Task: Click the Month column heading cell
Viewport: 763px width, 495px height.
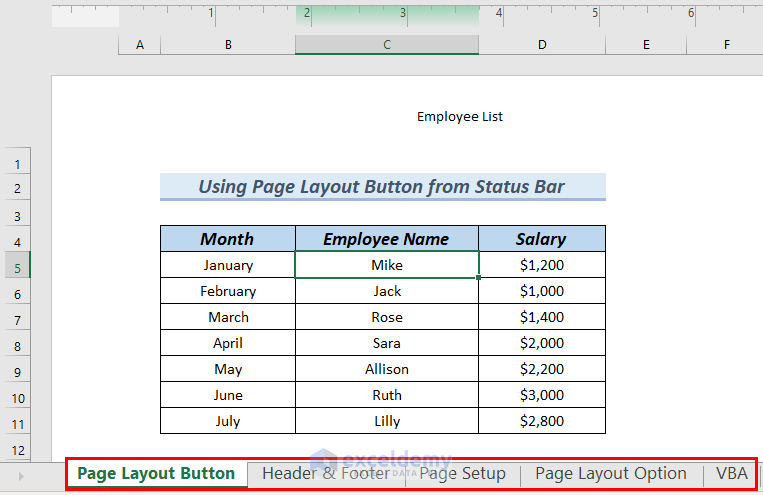Action: 227,239
